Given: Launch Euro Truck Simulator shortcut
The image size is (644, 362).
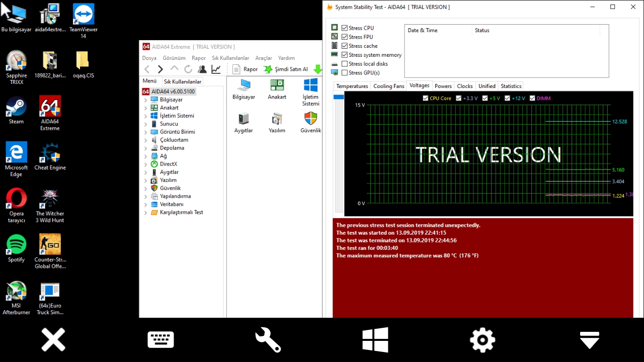Looking at the screenshot, I should point(50,298).
